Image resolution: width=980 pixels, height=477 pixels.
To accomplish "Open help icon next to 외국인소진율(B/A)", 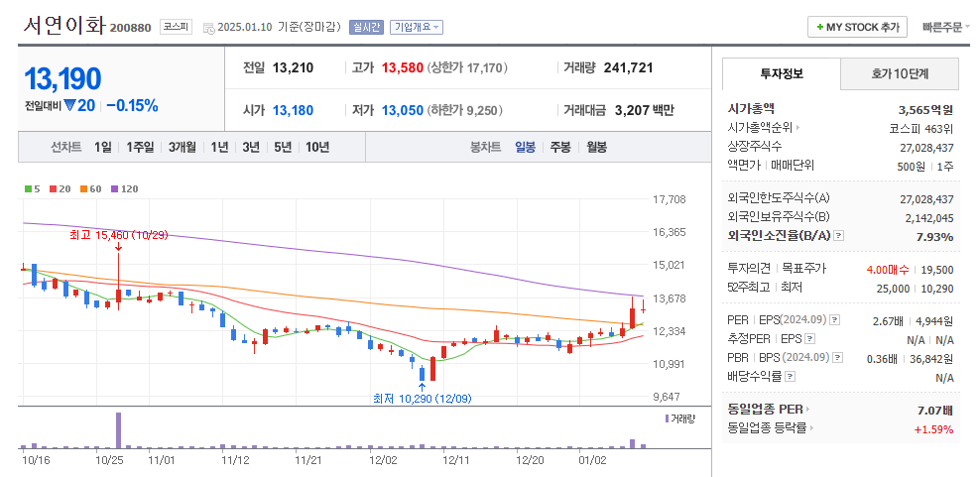I will tap(839, 236).
